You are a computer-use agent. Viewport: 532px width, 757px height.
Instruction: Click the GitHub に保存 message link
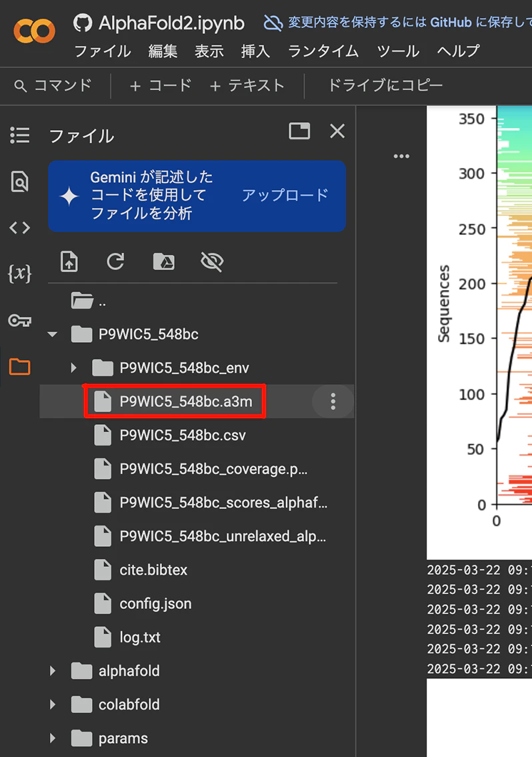409,23
